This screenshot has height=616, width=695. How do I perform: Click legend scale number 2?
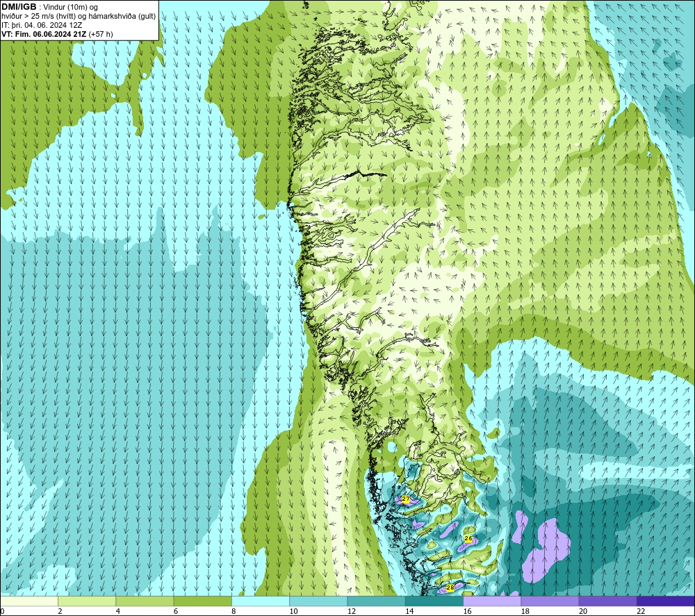pos(60,612)
